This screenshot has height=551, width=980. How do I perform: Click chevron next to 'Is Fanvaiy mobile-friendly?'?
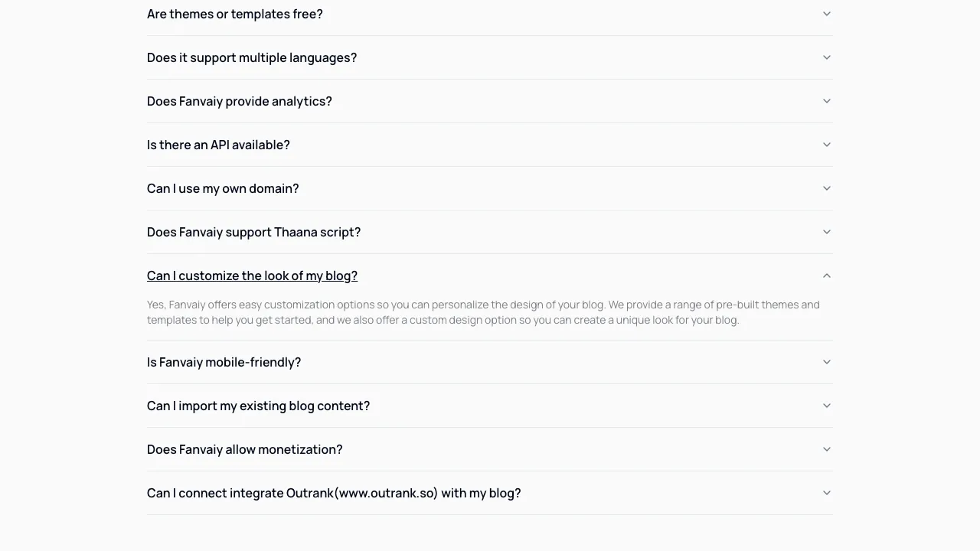coord(826,362)
